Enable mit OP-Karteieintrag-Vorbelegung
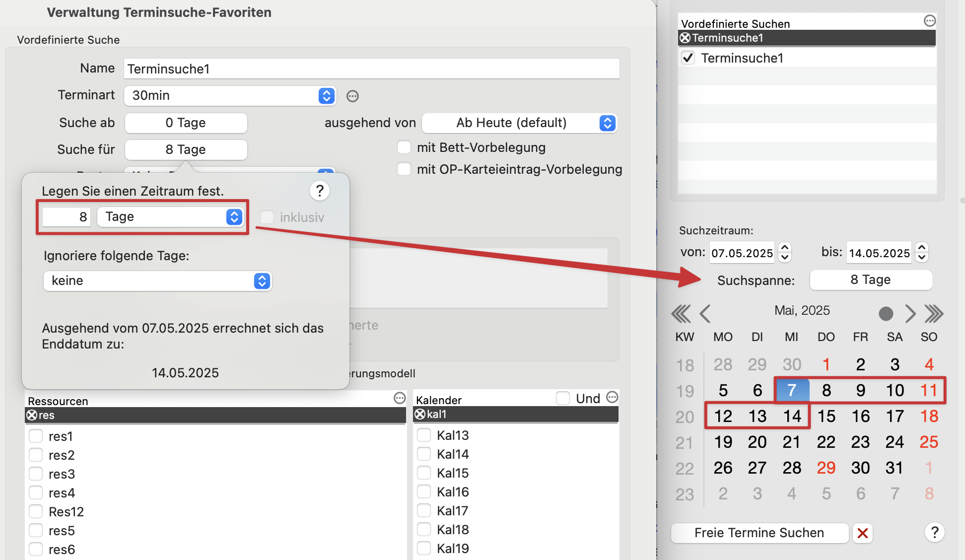 tap(404, 169)
